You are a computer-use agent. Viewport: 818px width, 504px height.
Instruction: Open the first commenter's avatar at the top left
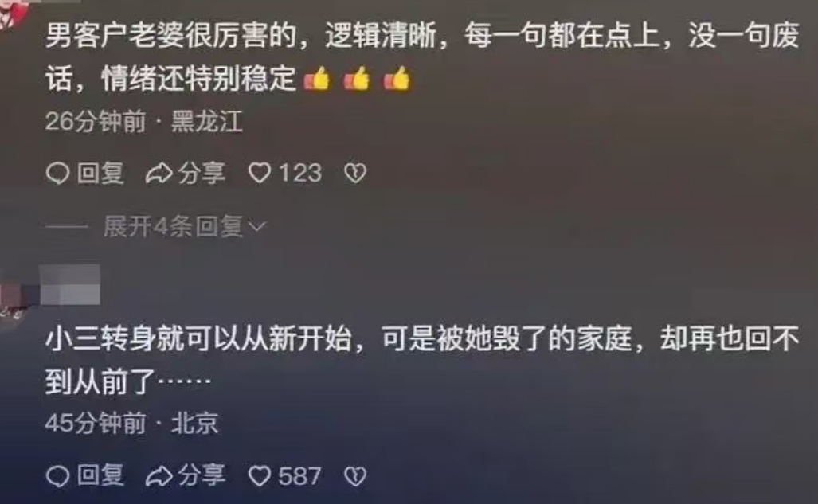[11, 13]
